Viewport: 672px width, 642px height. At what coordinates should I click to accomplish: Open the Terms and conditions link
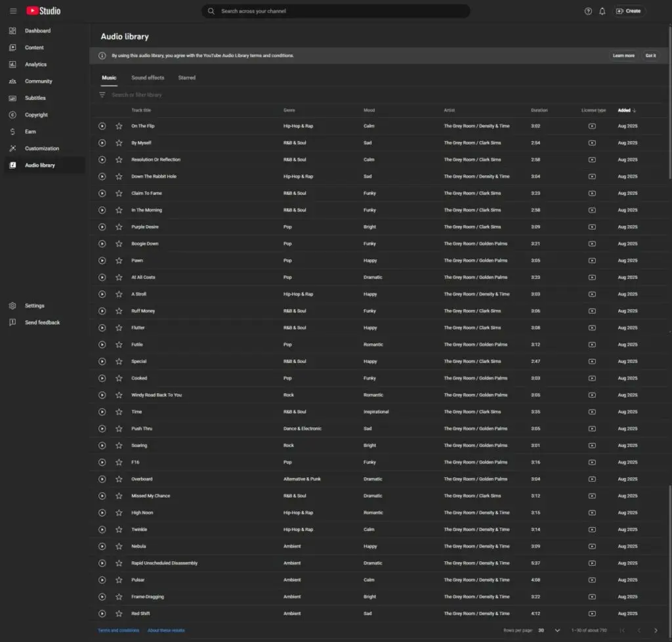[118, 630]
